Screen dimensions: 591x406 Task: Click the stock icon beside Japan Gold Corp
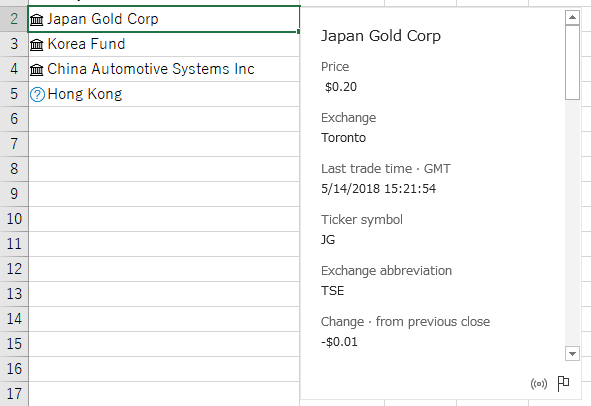pyautogui.click(x=37, y=20)
